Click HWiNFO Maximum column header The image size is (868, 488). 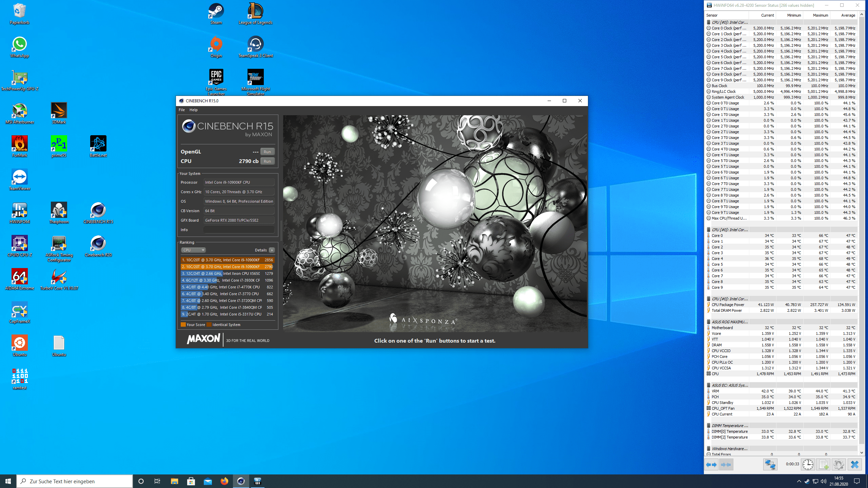tap(816, 15)
